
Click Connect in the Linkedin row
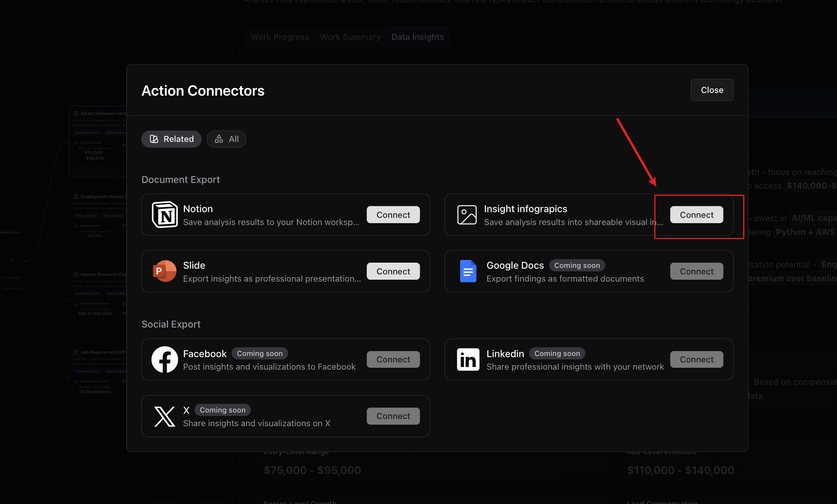click(696, 359)
